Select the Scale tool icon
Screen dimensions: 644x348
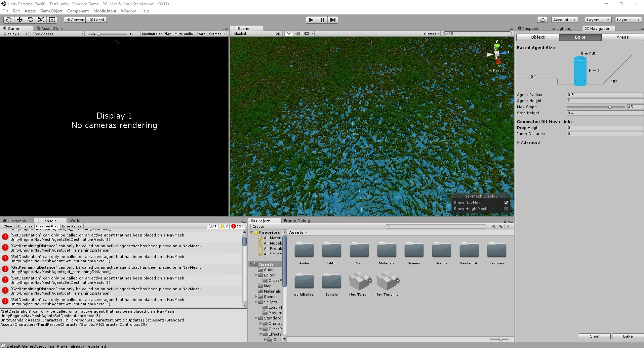(41, 20)
